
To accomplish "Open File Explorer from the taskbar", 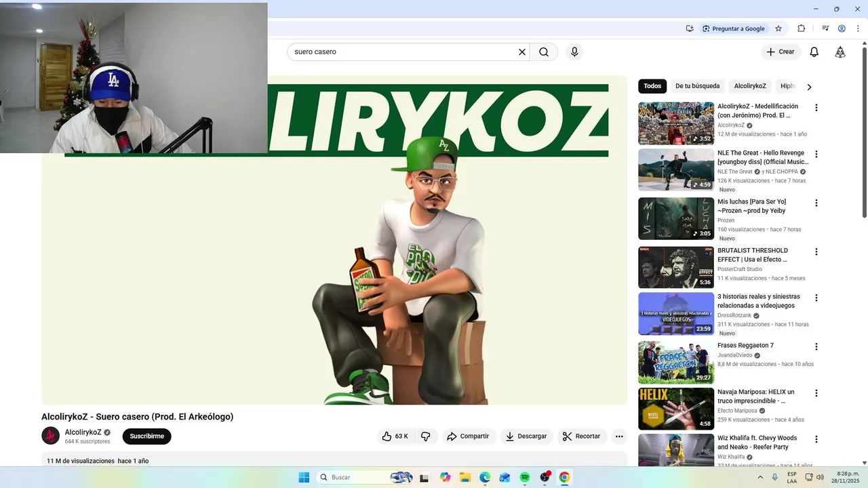I will click(x=465, y=477).
